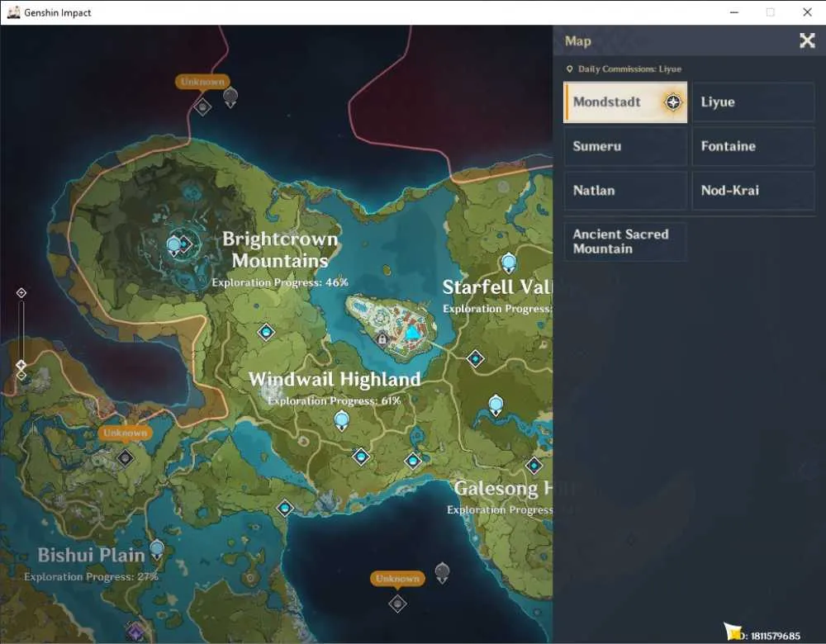The width and height of the screenshot is (826, 644).
Task: Click the northern Unknown location label
Action: tap(202, 82)
